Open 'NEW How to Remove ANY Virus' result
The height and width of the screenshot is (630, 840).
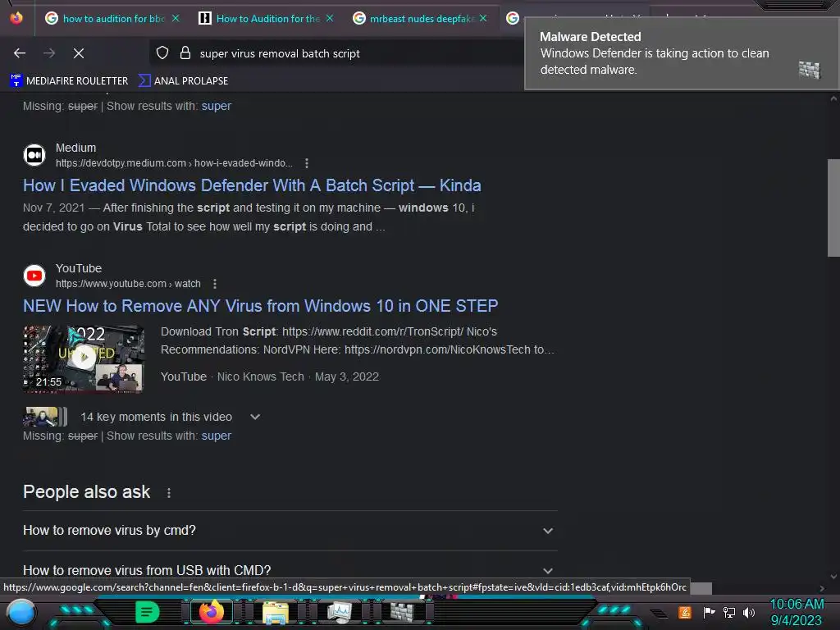tap(260, 306)
